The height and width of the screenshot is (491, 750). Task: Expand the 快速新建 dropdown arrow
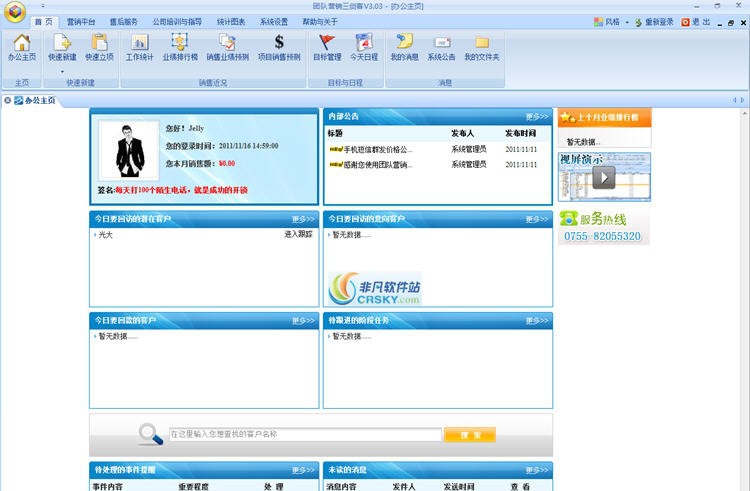(x=62, y=72)
